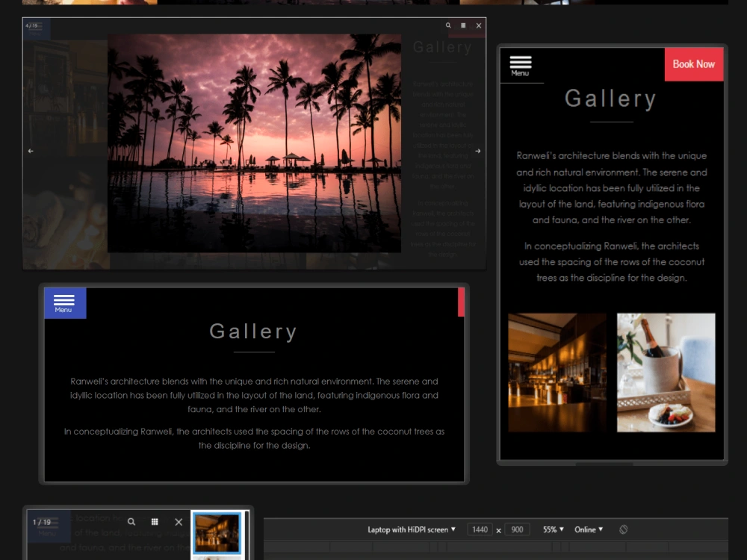Screen dimensions: 747x560
Task: Open the 55% zoom dropdown
Action: (x=553, y=529)
